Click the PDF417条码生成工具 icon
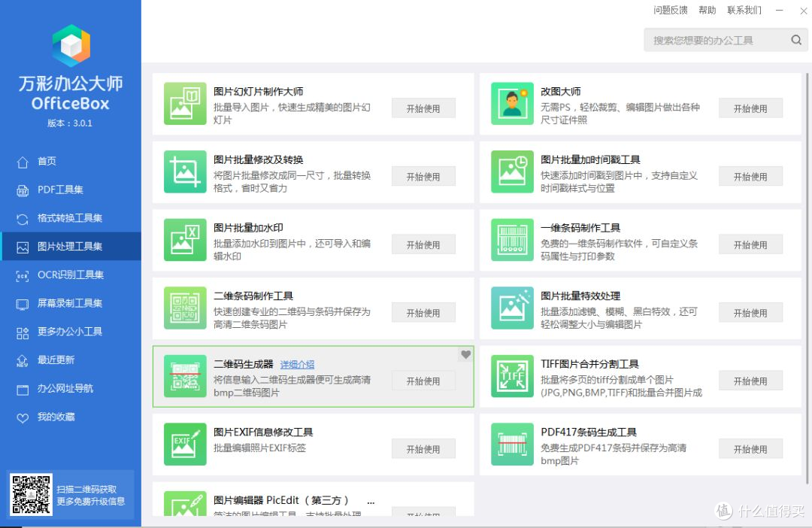Image resolution: width=812 pixels, height=528 pixels. tap(512, 444)
